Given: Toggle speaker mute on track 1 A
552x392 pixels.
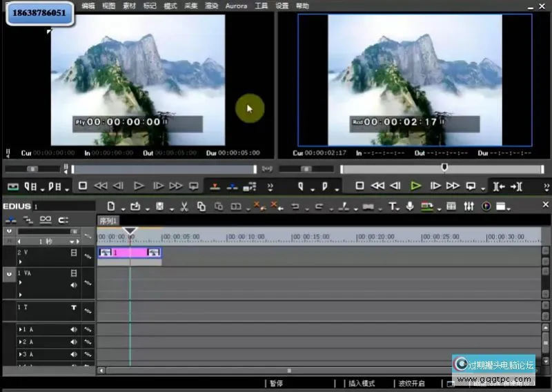Looking at the screenshot, I should click(73, 329).
